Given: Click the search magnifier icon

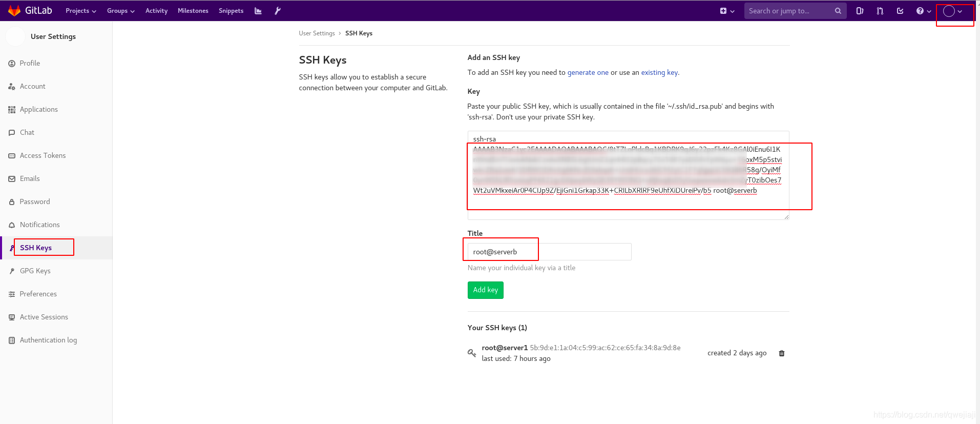Looking at the screenshot, I should (x=838, y=11).
